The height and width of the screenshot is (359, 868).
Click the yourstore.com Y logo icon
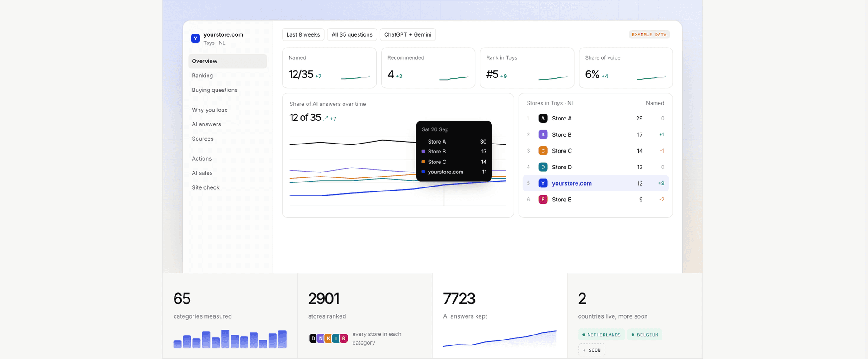click(x=195, y=38)
